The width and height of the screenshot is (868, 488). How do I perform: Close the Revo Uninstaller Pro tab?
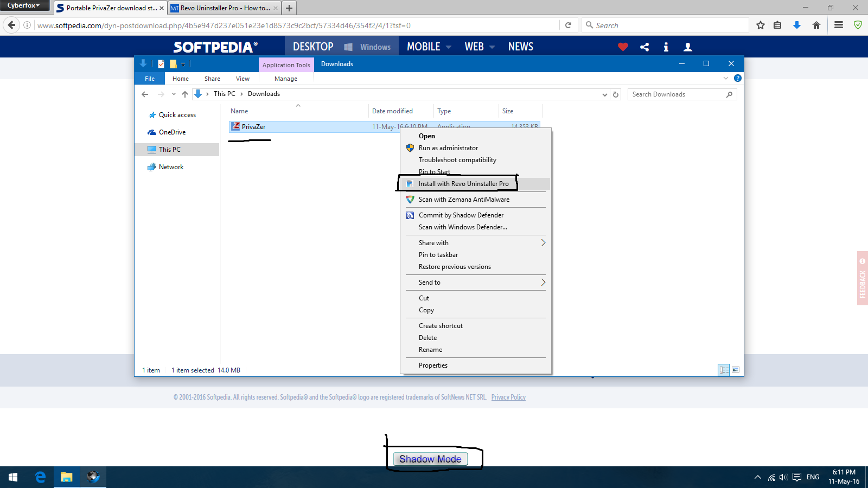276,8
